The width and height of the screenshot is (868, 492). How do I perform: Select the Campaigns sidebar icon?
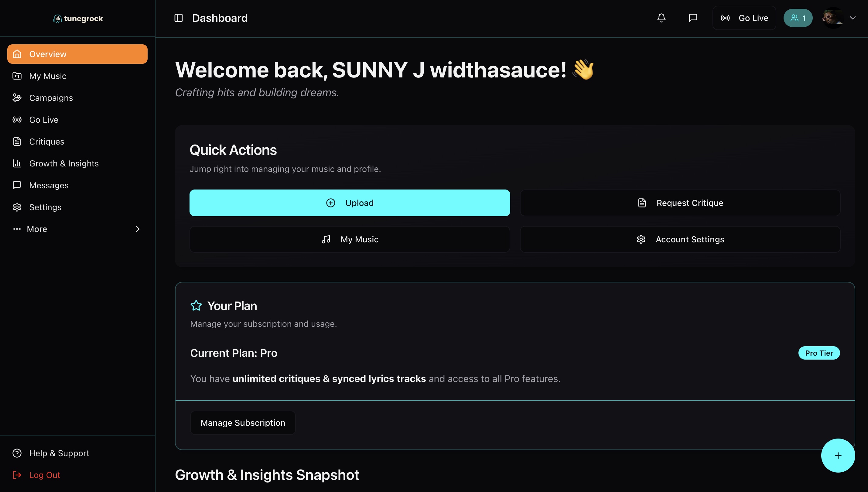click(x=17, y=98)
